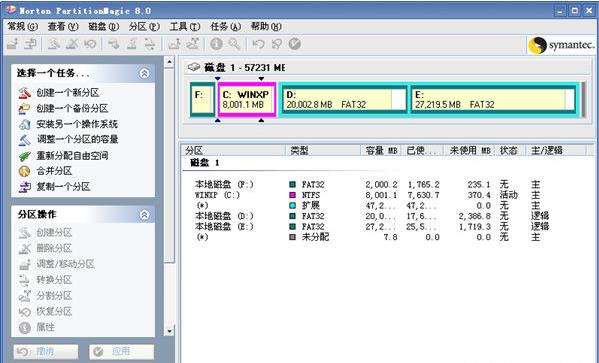Open the 查看(V) menu
Screen dimensions: 599x363
63,26
